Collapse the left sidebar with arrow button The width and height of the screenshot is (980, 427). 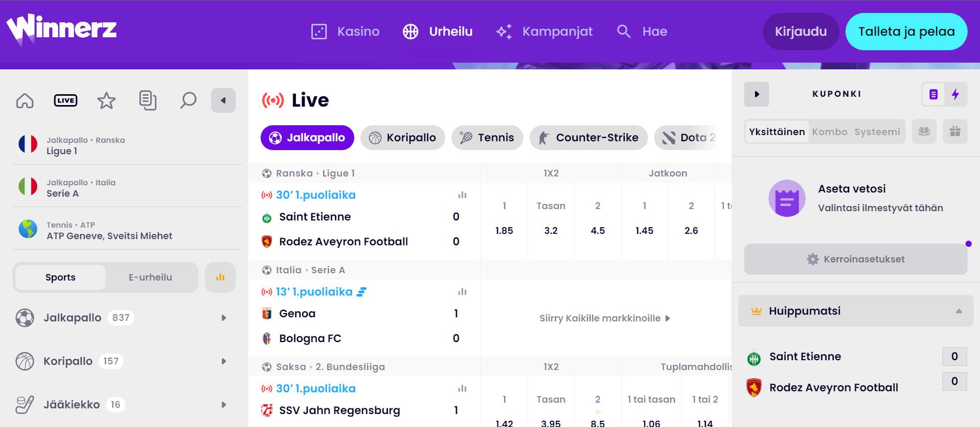coord(223,100)
